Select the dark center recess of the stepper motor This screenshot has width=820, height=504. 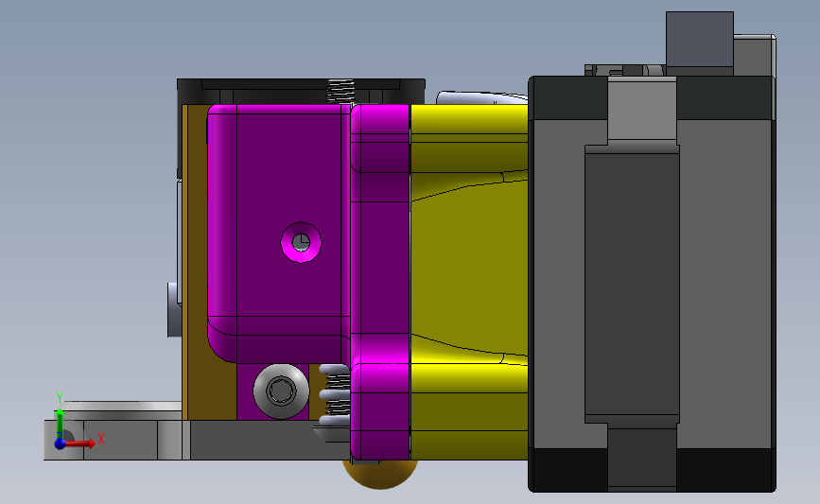coord(632,285)
